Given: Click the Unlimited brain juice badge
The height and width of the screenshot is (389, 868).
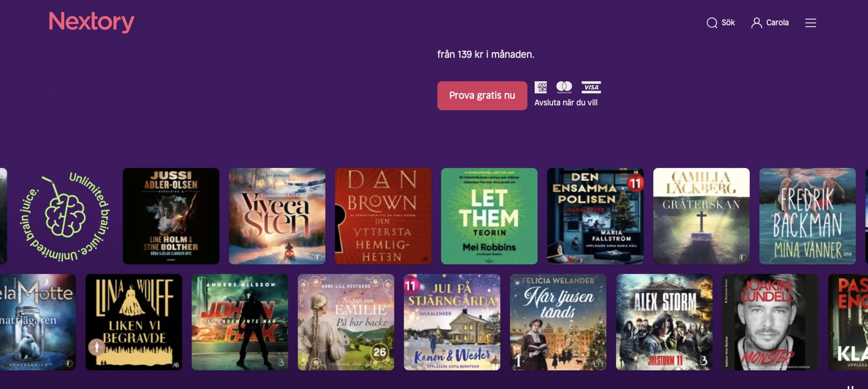Looking at the screenshot, I should (x=65, y=216).
